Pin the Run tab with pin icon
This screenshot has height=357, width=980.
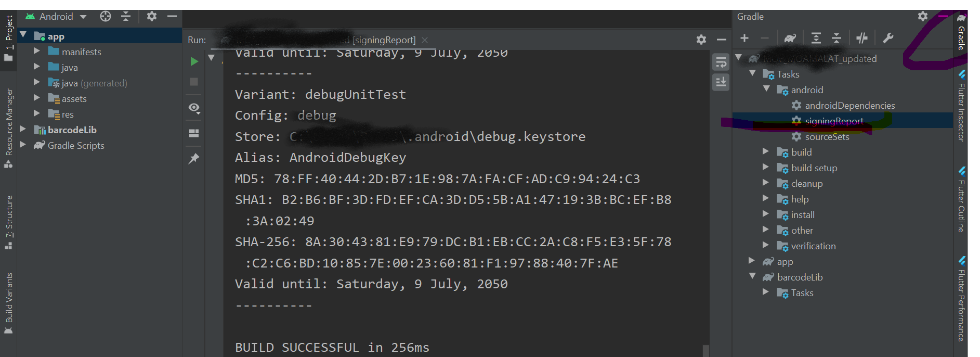pyautogui.click(x=194, y=159)
